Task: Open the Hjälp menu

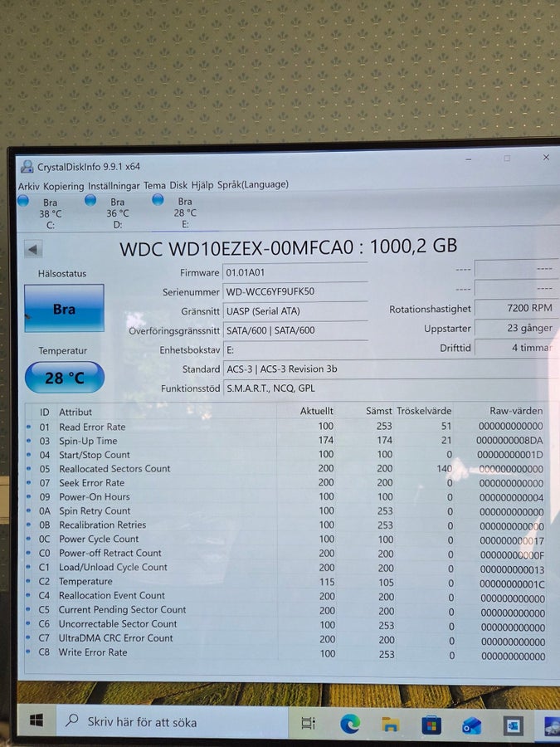Action: [x=202, y=185]
